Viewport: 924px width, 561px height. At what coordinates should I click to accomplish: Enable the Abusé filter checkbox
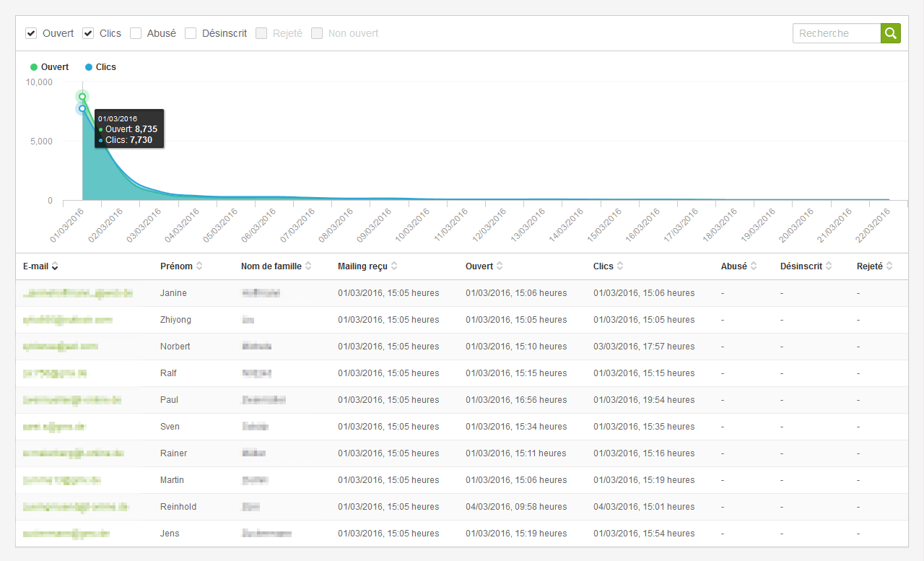(x=136, y=33)
